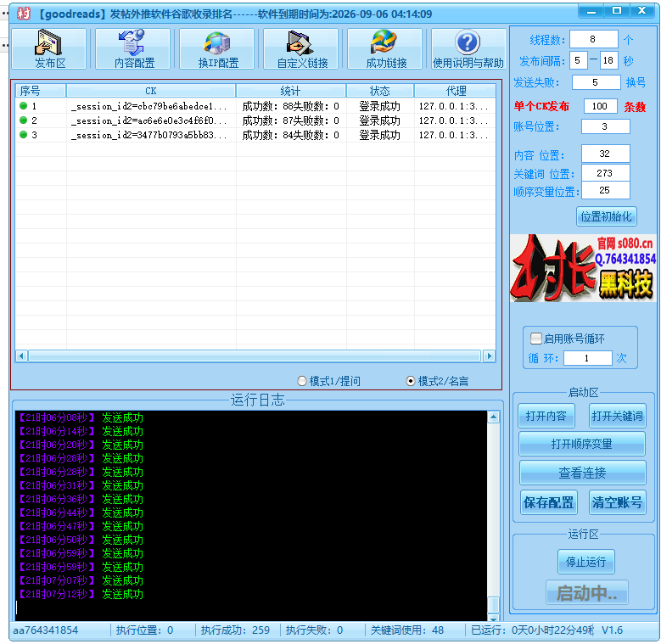Click green status dot of row 1
661x644 pixels.
pyautogui.click(x=24, y=106)
